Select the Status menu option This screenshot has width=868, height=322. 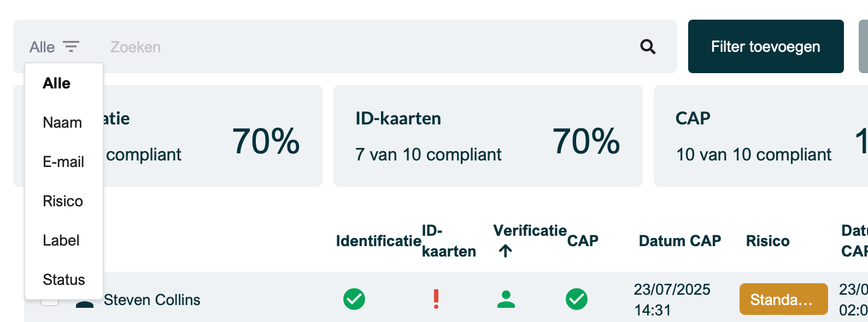(x=64, y=280)
